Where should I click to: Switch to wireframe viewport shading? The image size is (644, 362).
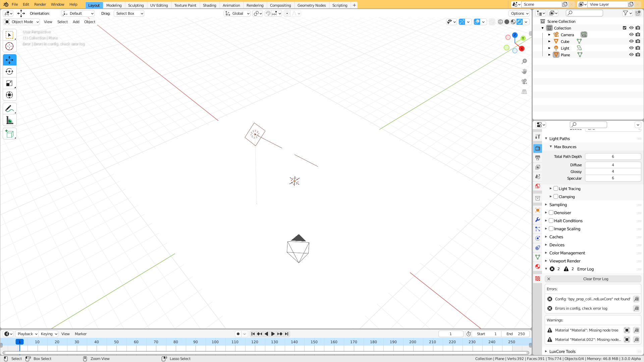[500, 22]
